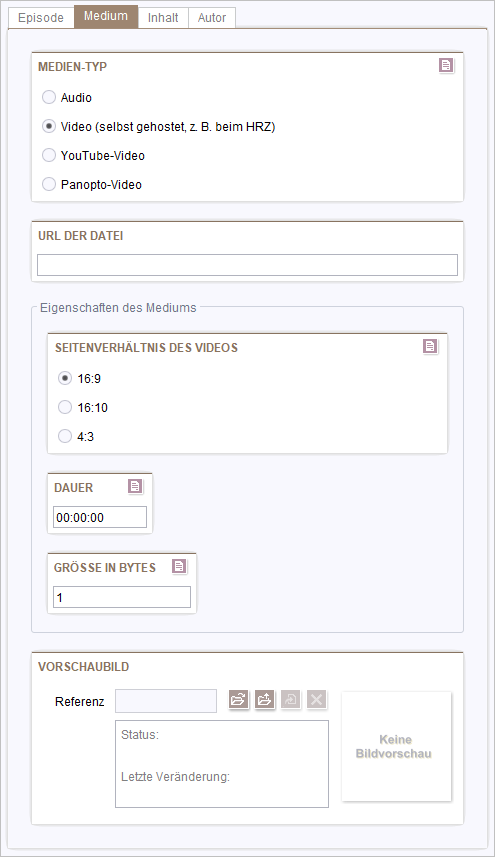Open the Dauer help note icon

135,486
